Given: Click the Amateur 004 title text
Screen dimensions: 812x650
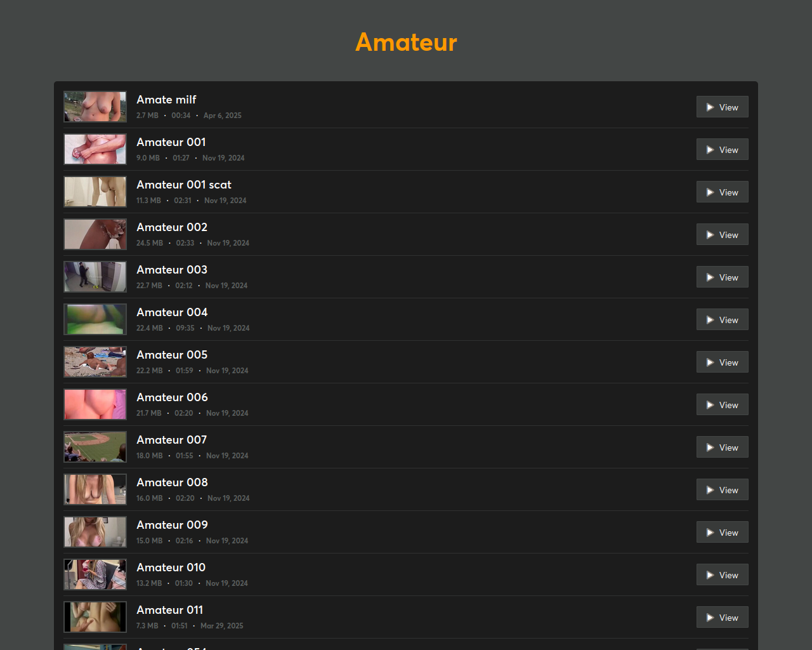Looking at the screenshot, I should [x=172, y=312].
